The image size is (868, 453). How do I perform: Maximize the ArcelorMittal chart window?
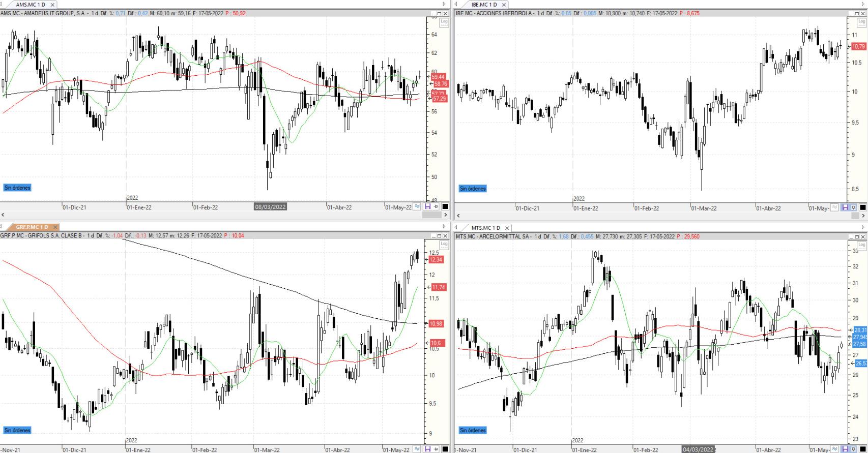(x=856, y=237)
